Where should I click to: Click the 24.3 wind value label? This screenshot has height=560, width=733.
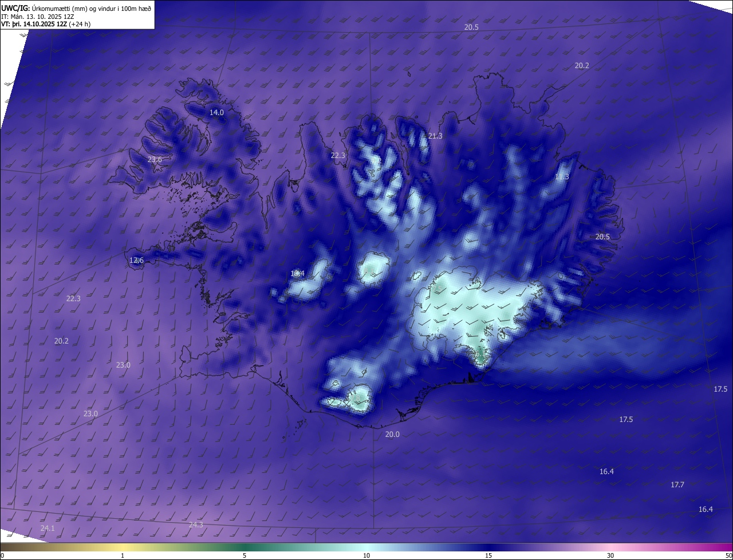196,525
